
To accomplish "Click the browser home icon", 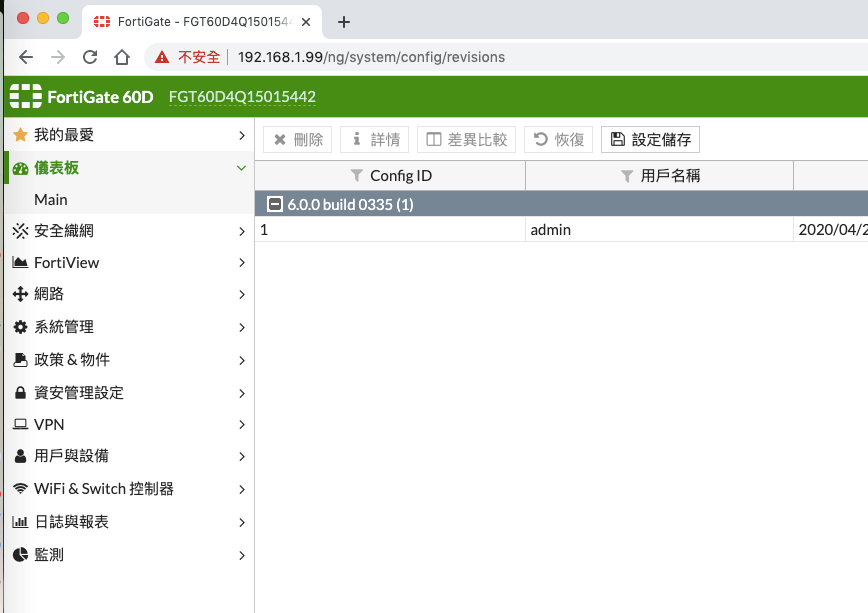I will coord(122,57).
